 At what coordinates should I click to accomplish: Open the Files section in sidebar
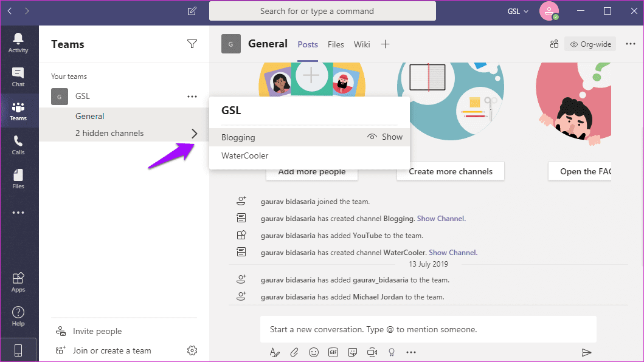[x=18, y=179]
